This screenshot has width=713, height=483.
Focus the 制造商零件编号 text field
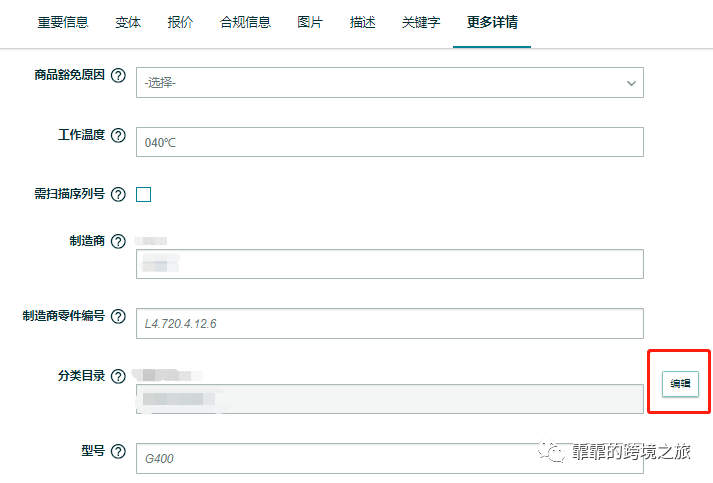coord(389,323)
